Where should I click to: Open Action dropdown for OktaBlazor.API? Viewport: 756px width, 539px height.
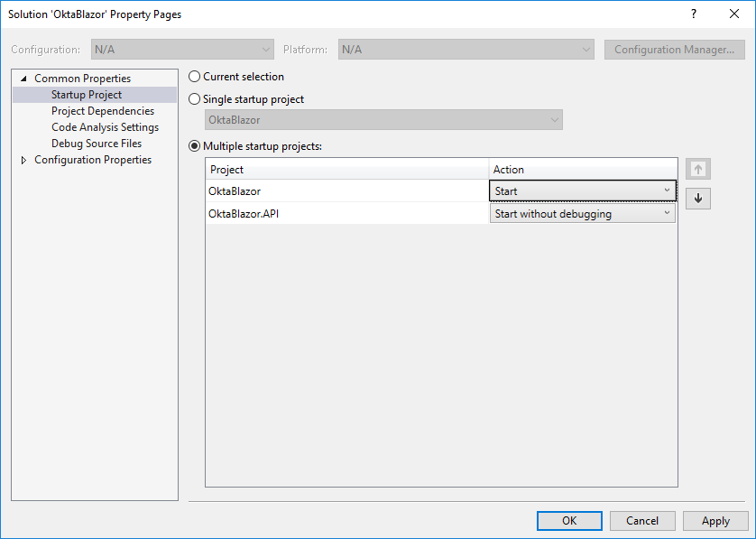[x=582, y=214]
